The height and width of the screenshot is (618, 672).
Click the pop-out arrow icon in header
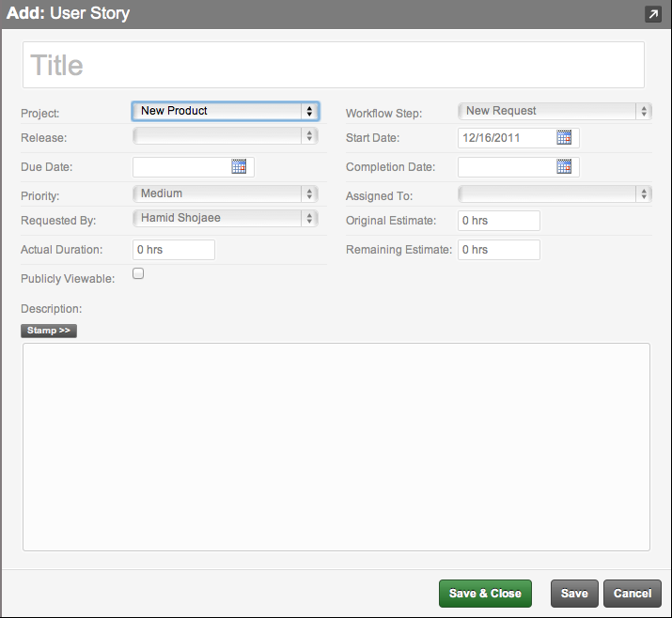point(653,14)
